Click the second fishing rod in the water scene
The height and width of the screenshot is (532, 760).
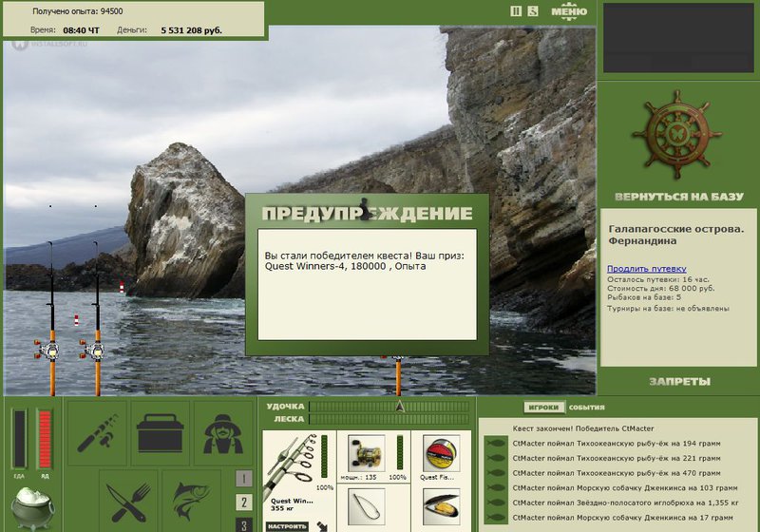tap(97, 317)
